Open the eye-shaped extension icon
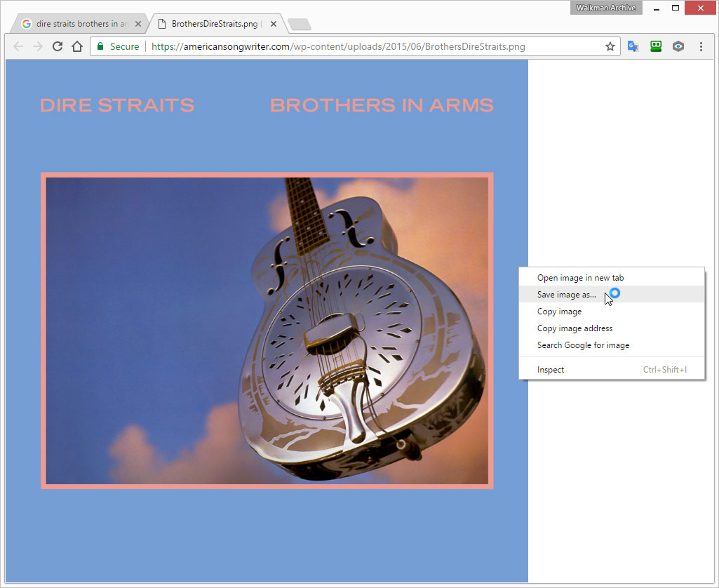719x588 pixels. tap(678, 46)
